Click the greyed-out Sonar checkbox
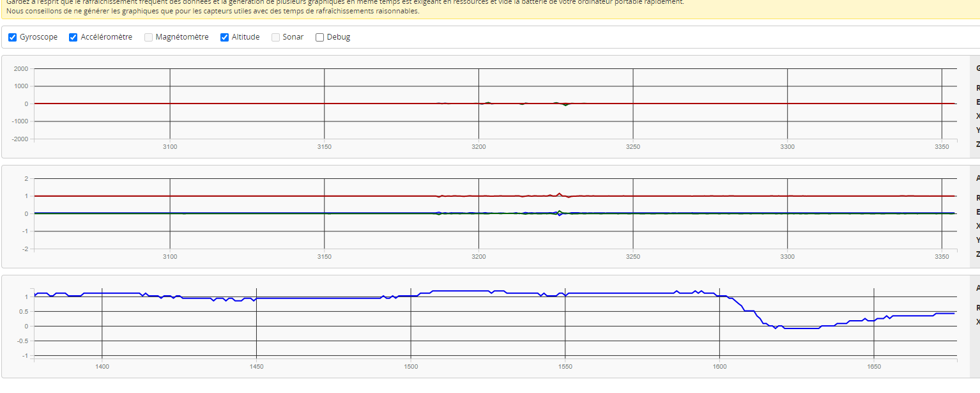The width and height of the screenshot is (980, 393). coord(276,37)
